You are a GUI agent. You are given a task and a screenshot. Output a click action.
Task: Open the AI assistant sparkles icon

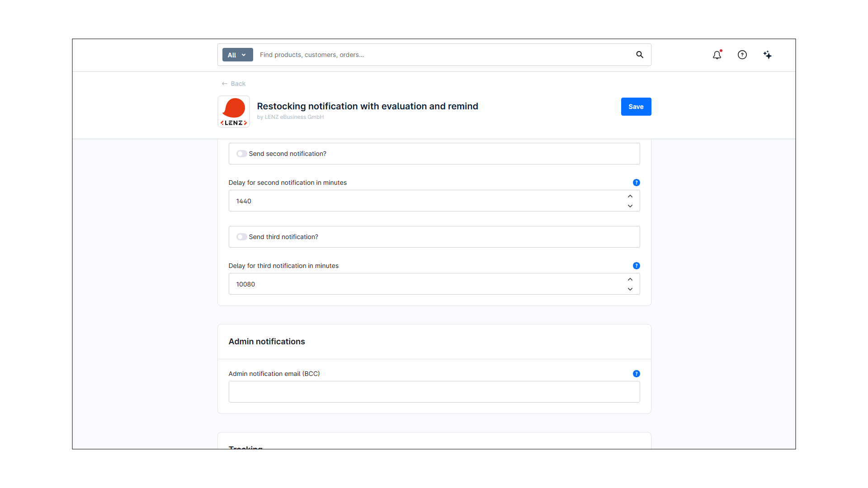pos(768,55)
